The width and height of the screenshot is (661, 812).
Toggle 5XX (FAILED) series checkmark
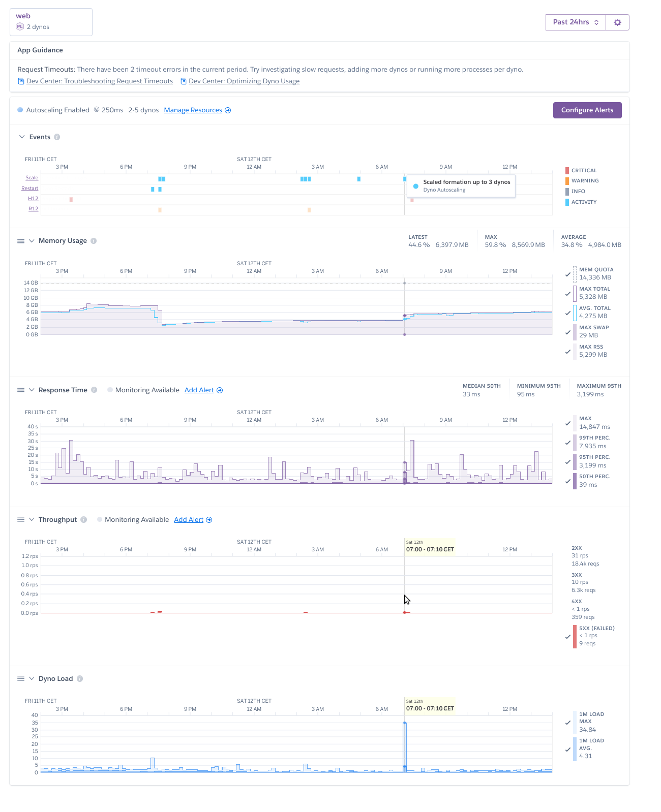[568, 637]
